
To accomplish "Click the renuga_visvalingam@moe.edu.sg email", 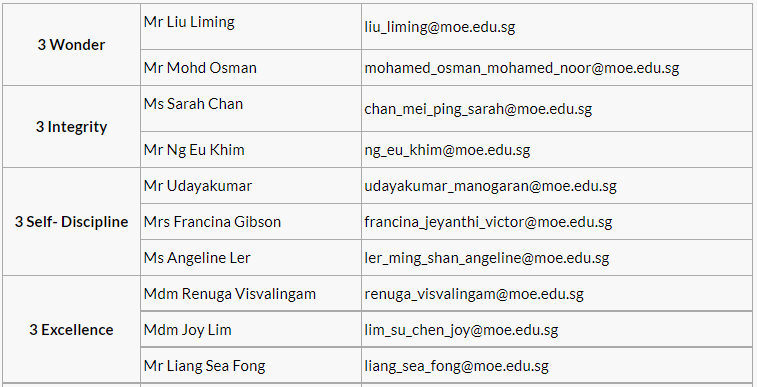I will [474, 294].
